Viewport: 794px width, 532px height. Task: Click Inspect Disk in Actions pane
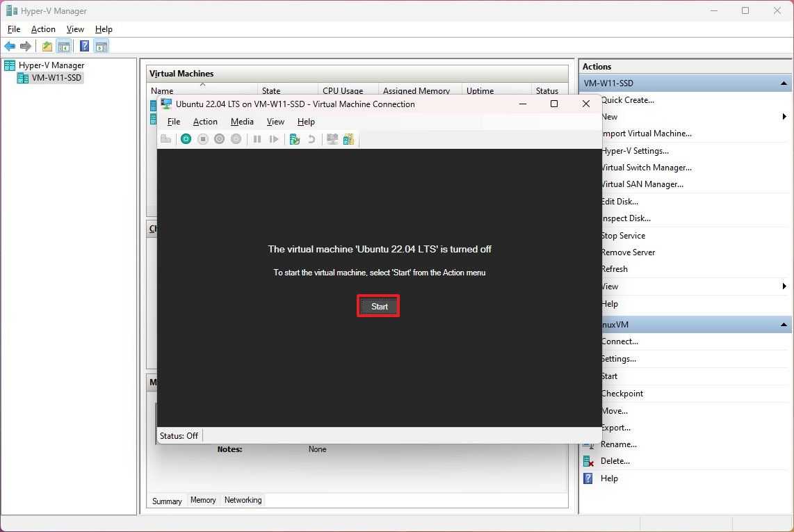click(626, 218)
